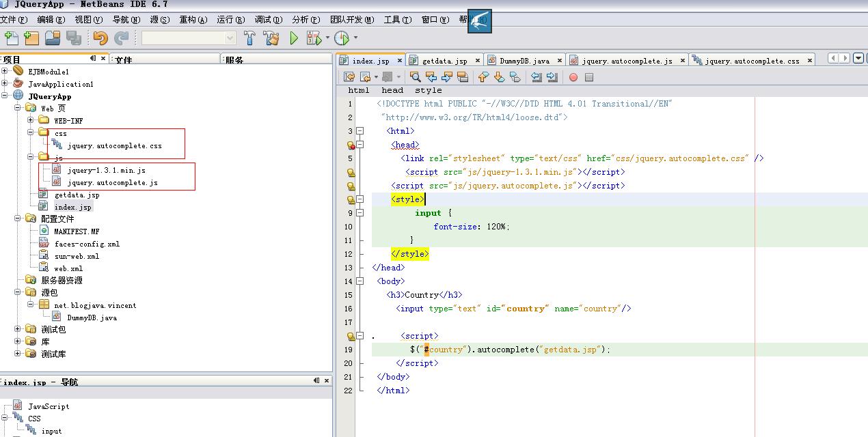Click the hint bulb on line 6

click(x=351, y=173)
